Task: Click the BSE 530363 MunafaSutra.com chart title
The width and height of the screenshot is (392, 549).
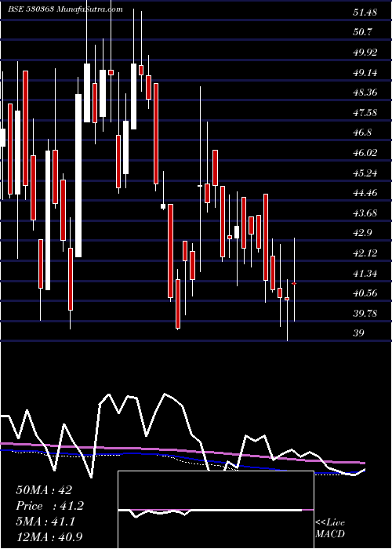Action: click(x=65, y=9)
